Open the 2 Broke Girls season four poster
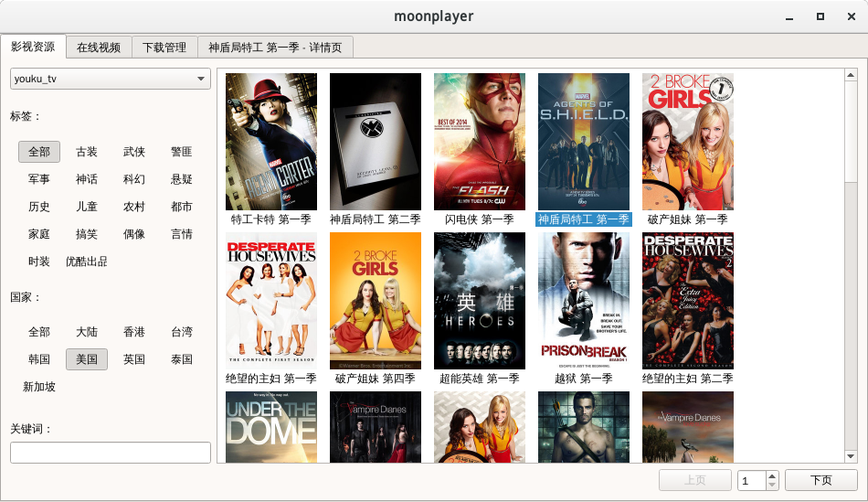The width and height of the screenshot is (868, 502). coord(376,301)
